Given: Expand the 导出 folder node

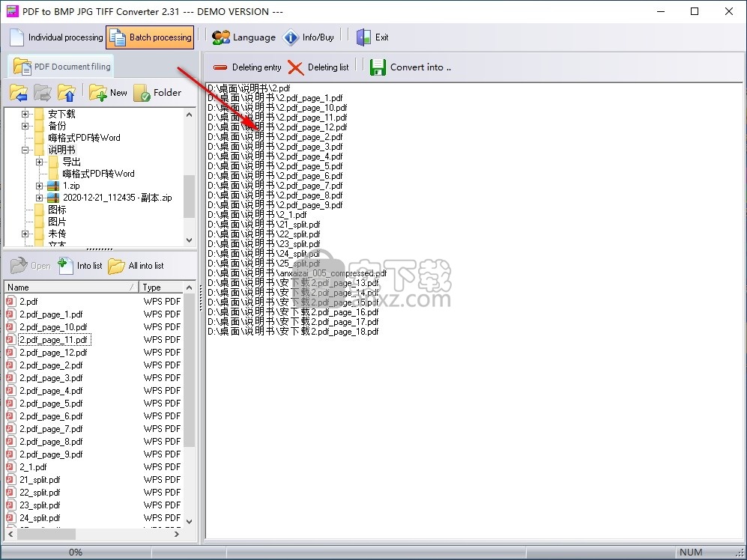Looking at the screenshot, I should (x=40, y=162).
